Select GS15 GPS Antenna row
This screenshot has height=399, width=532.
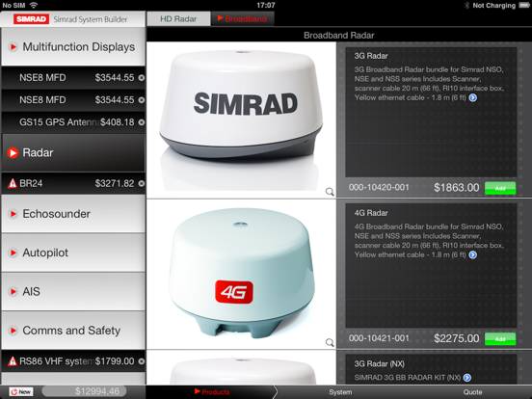[x=73, y=122]
